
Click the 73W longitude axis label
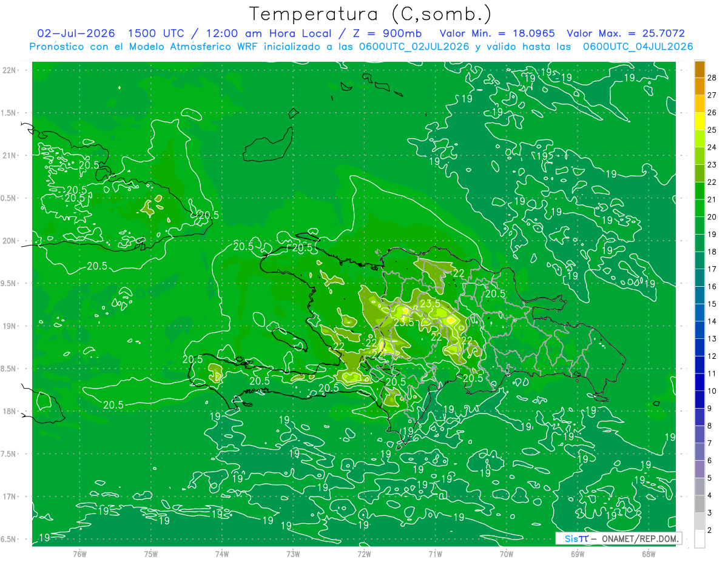point(293,554)
